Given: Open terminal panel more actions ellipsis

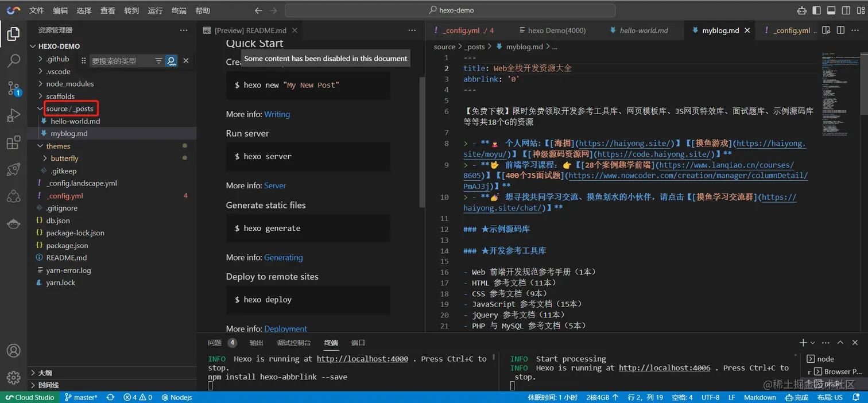Looking at the screenshot, I should (825, 343).
